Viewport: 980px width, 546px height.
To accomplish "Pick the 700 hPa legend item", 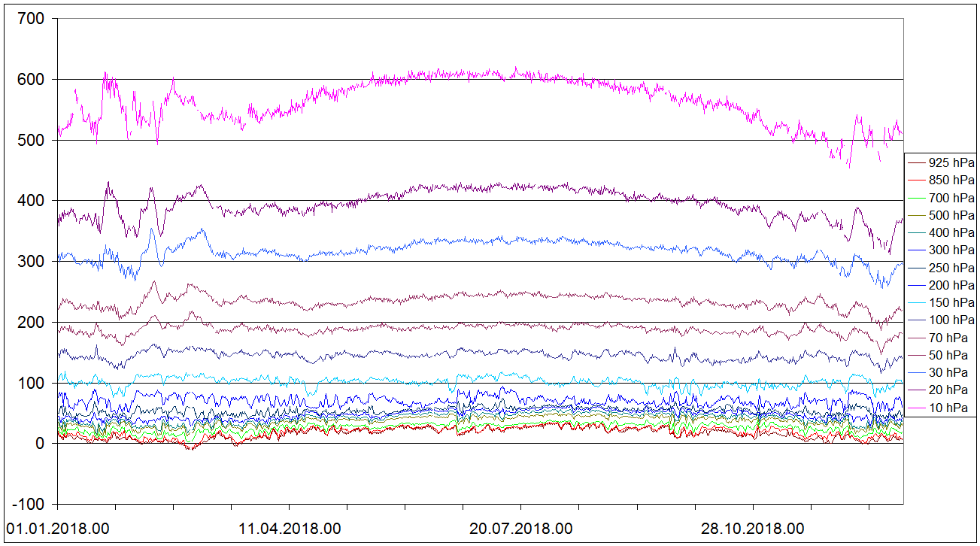I will point(951,198).
